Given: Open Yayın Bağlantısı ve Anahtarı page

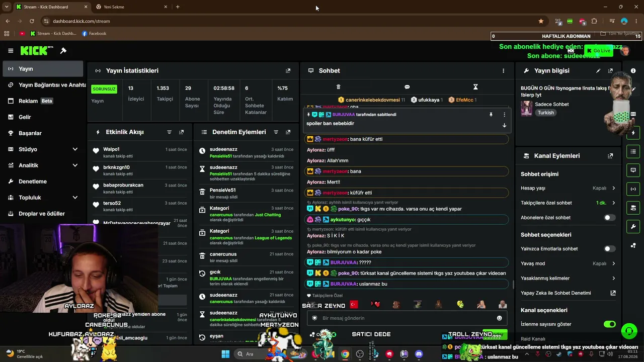Looking at the screenshot, I should (x=42, y=85).
